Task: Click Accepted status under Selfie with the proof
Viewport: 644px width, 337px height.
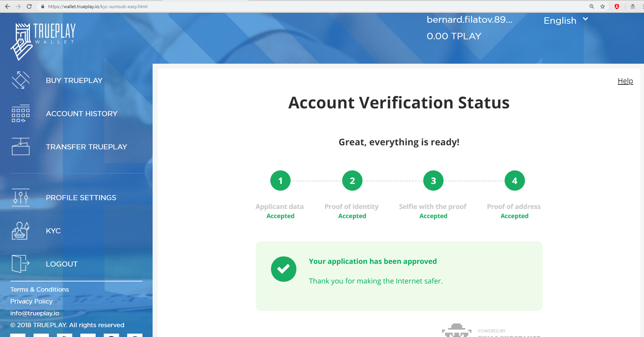Action: coord(433,216)
